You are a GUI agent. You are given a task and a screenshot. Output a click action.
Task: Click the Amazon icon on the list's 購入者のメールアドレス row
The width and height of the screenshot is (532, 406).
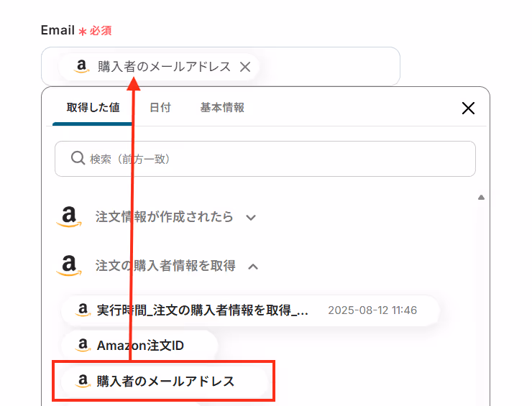pyautogui.click(x=83, y=381)
